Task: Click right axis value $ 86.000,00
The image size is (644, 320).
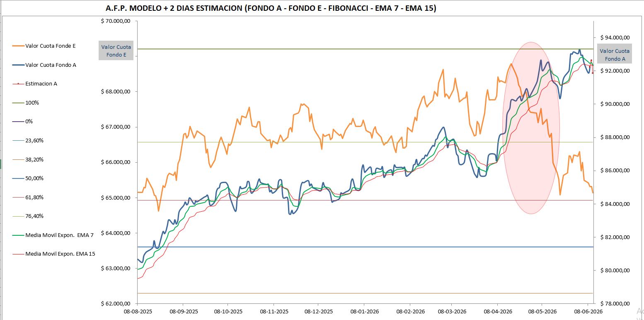Action: click(615, 170)
